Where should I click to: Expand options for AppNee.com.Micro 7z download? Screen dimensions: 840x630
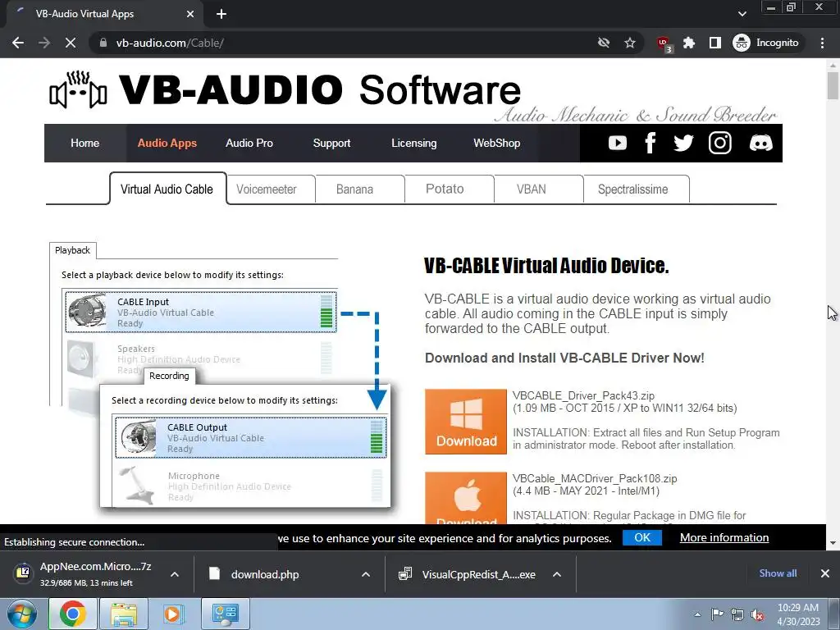175,574
